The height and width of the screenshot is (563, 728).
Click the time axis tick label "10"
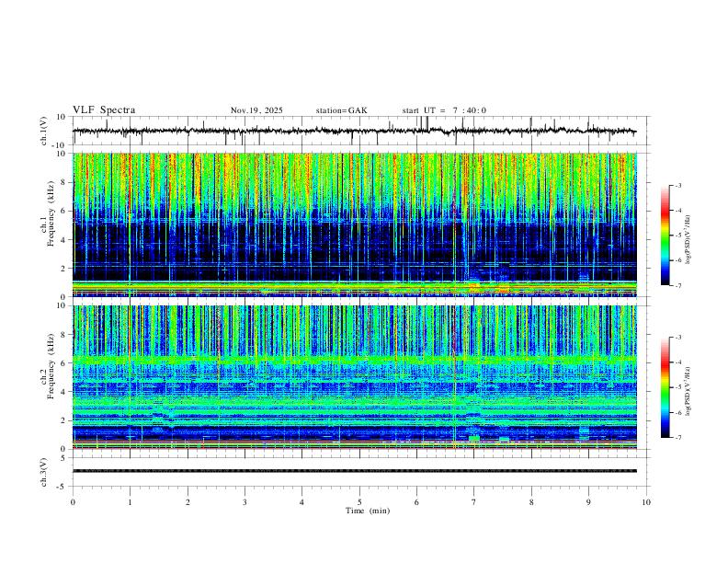(646, 502)
